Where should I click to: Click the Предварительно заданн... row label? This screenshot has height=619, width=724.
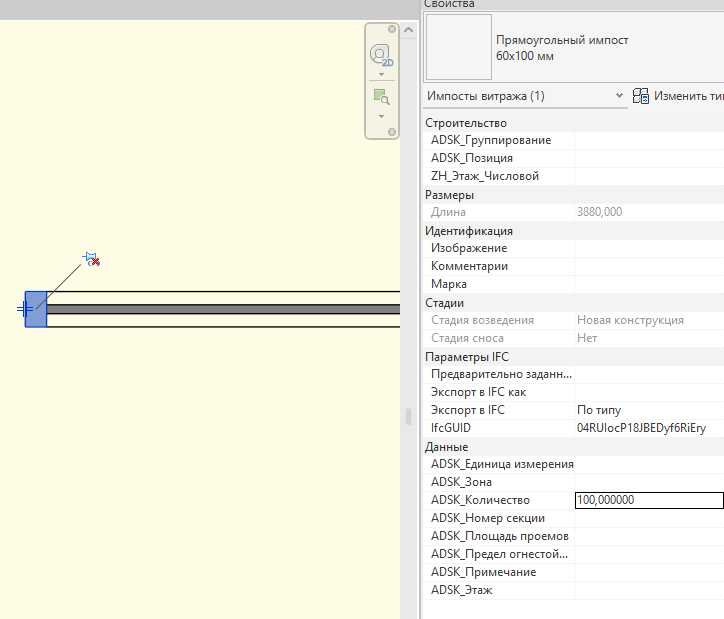pyautogui.click(x=501, y=374)
